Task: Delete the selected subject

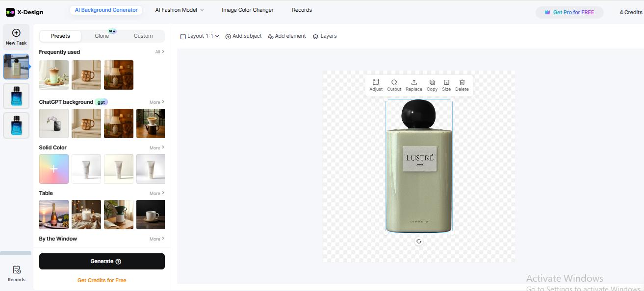Action: point(462,85)
